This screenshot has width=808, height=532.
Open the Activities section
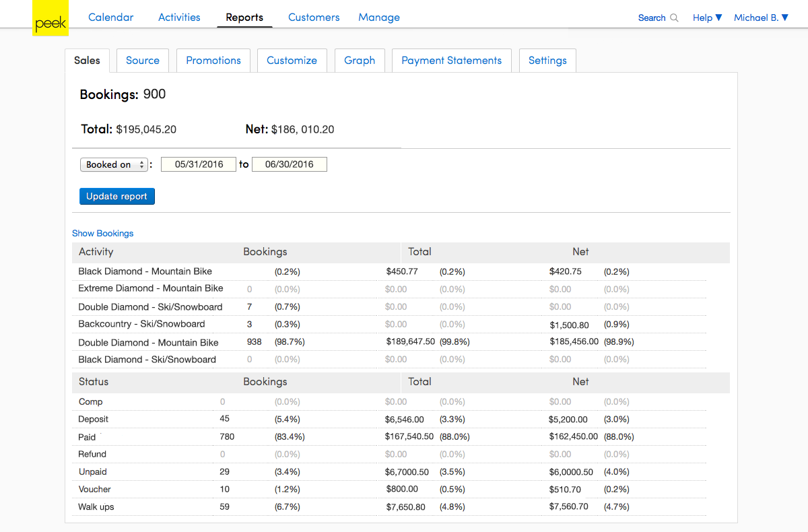pos(179,18)
